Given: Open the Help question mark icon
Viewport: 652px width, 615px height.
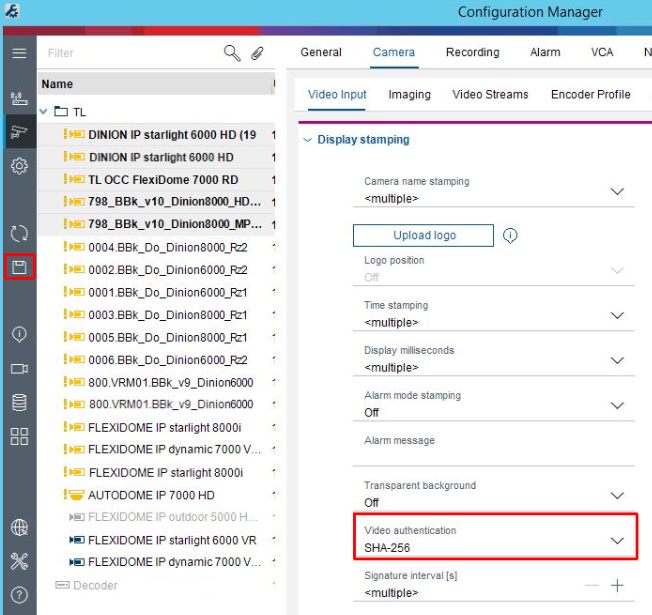Looking at the screenshot, I should click(x=19, y=595).
